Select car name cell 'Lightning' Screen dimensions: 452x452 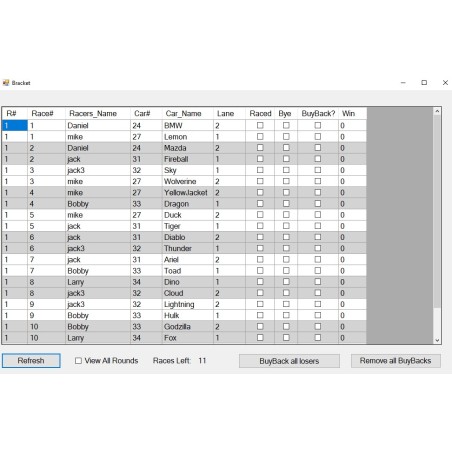pyautogui.click(x=188, y=304)
